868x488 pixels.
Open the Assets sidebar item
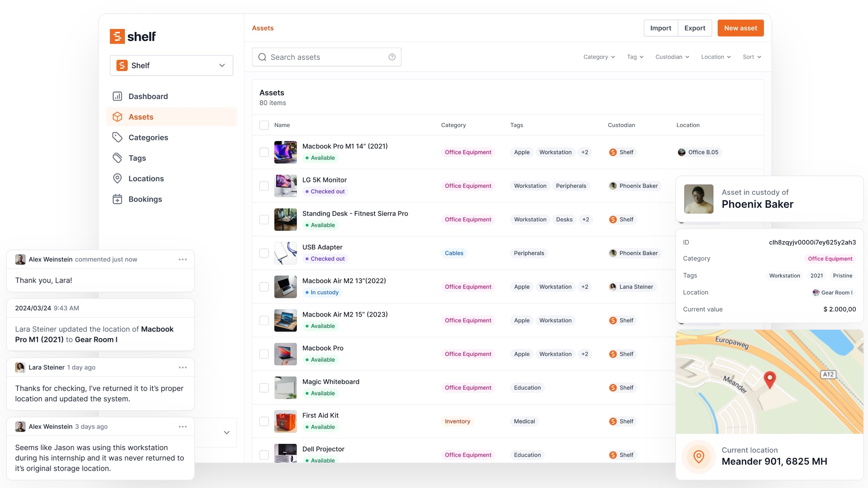[x=141, y=117]
